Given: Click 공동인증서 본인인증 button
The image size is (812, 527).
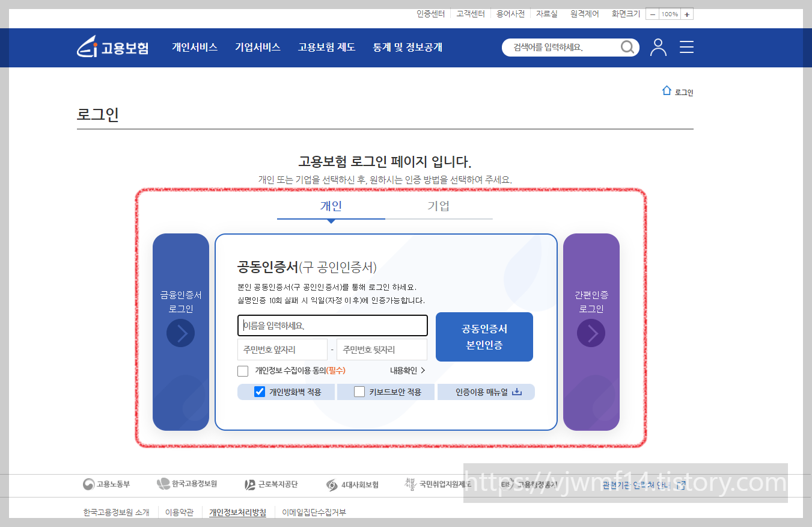Looking at the screenshot, I should coord(484,337).
